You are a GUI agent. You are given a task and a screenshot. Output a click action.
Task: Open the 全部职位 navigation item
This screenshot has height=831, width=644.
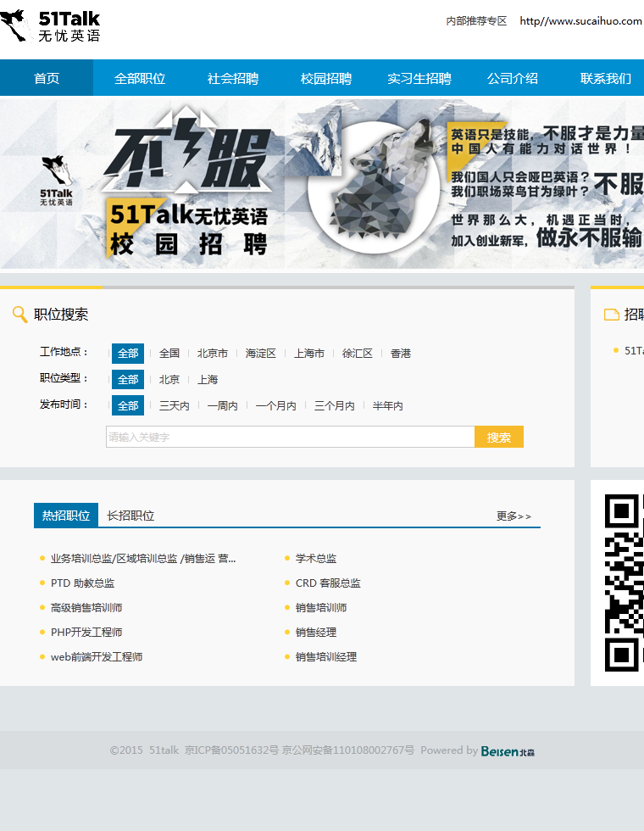click(140, 78)
